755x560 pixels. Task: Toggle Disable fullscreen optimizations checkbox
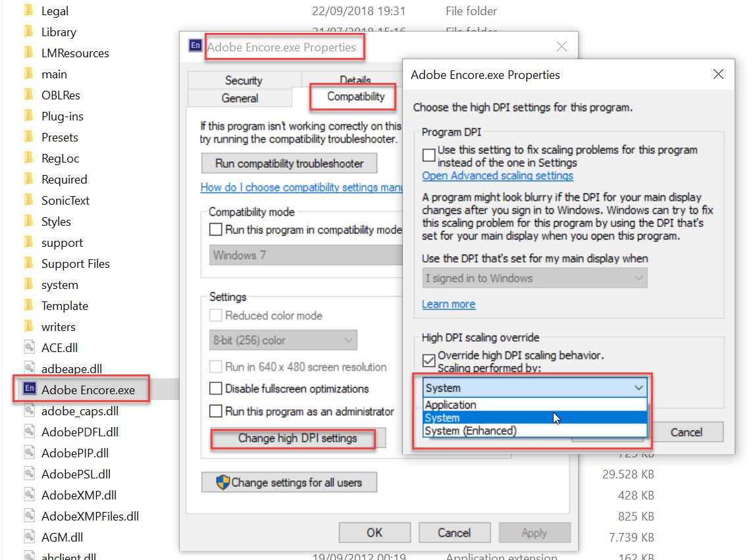click(216, 389)
